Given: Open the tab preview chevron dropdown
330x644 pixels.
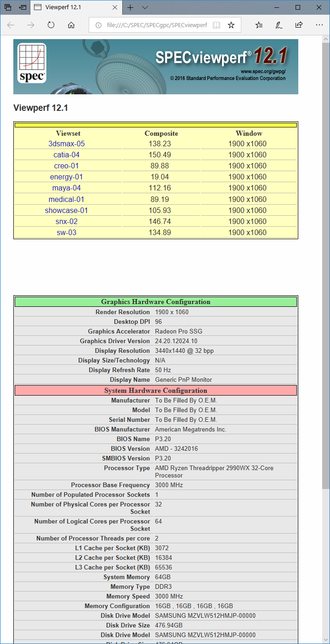Looking at the screenshot, I should point(145,7).
